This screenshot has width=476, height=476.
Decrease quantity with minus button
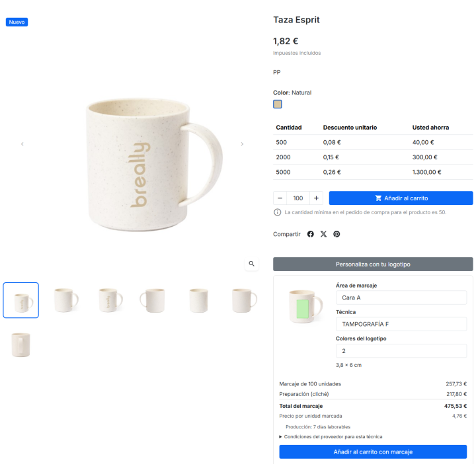pyautogui.click(x=280, y=198)
